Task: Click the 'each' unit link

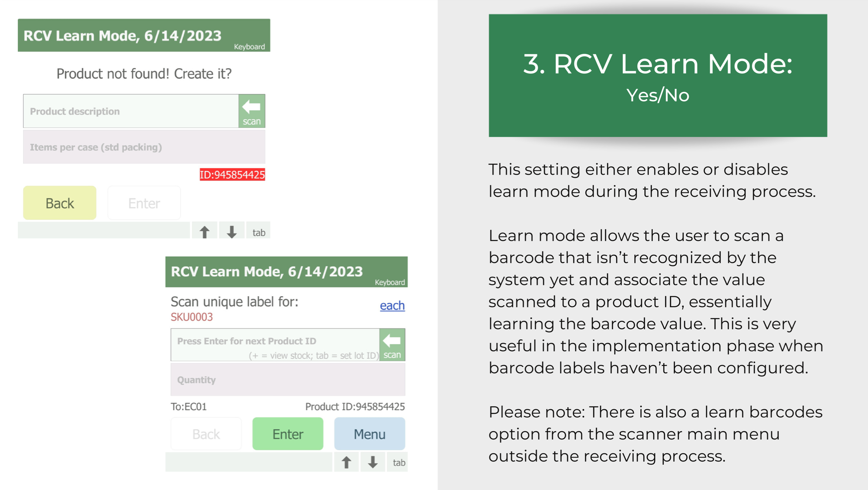Action: point(392,305)
